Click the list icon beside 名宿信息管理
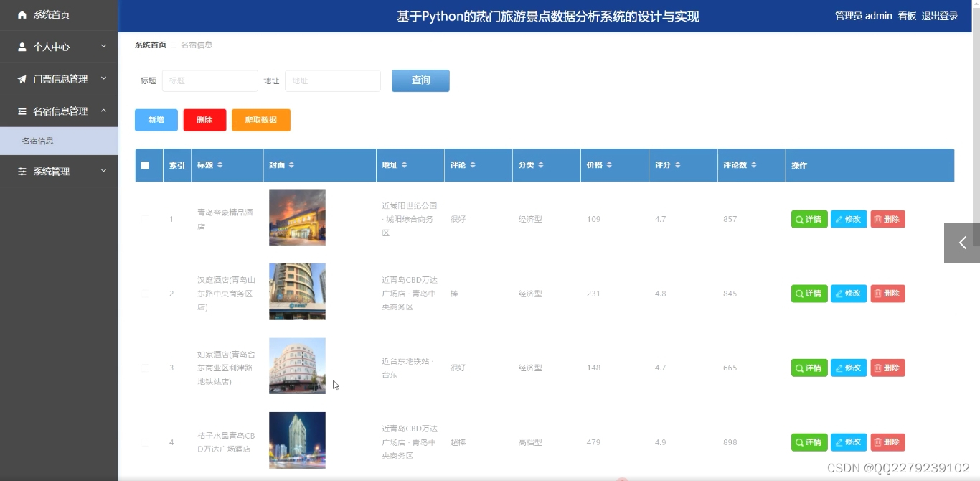This screenshot has width=980, height=481. (22, 111)
